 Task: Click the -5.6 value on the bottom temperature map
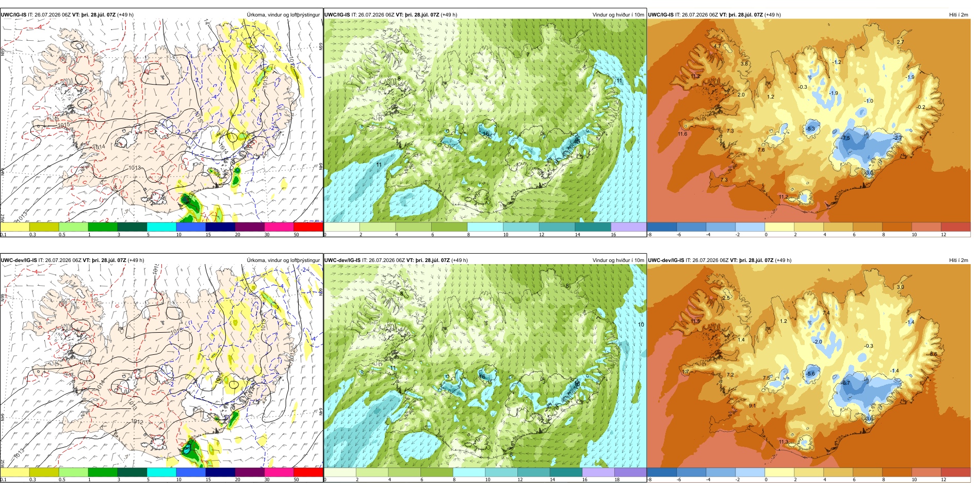pyautogui.click(x=811, y=374)
